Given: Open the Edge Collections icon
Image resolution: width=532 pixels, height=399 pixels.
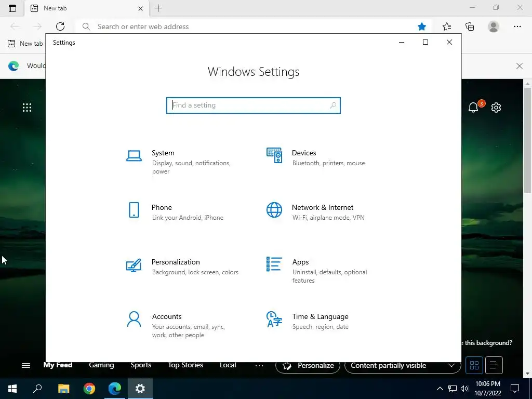Looking at the screenshot, I should point(470,26).
